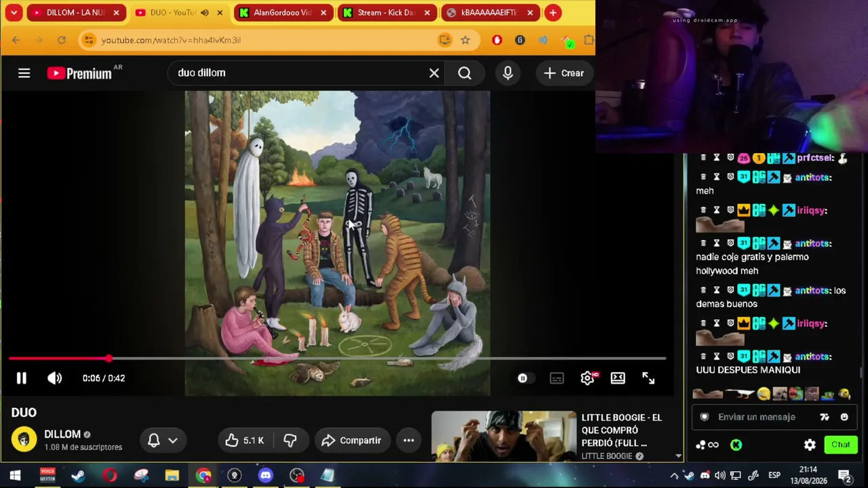868x488 pixels.
Task: Open Discord from the taskbar
Action: click(265, 475)
